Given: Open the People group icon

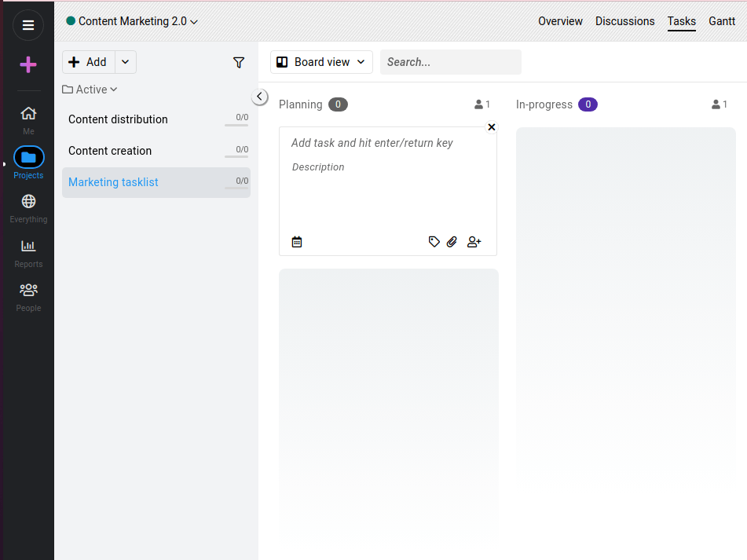Looking at the screenshot, I should pyautogui.click(x=28, y=290).
